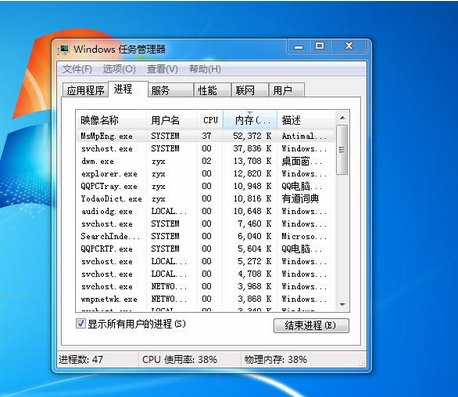The width and height of the screenshot is (458, 397).
Task: Maximize the Task Manager window
Action: [320, 46]
